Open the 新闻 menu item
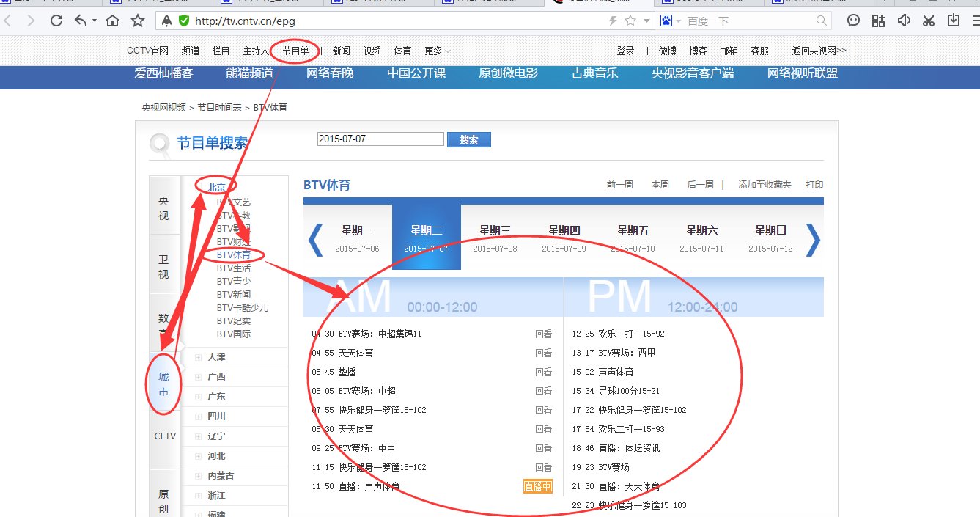The width and height of the screenshot is (980, 517). (342, 51)
